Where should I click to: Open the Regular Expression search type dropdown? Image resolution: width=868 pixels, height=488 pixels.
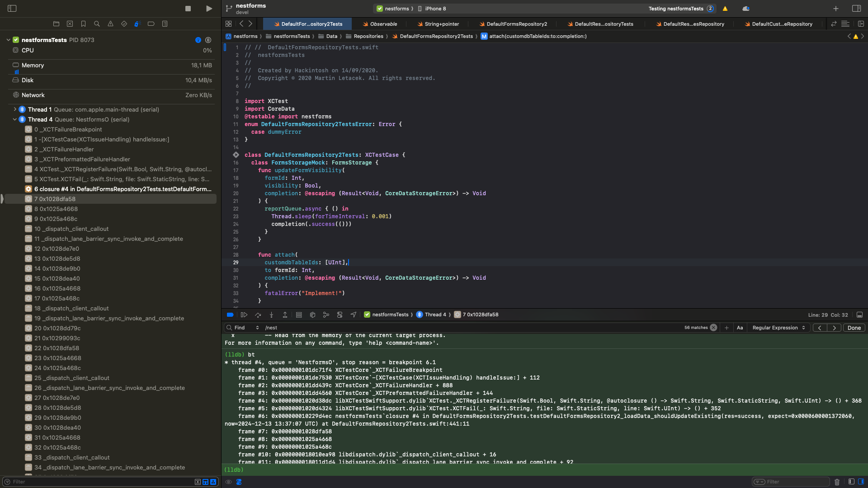[x=778, y=328]
